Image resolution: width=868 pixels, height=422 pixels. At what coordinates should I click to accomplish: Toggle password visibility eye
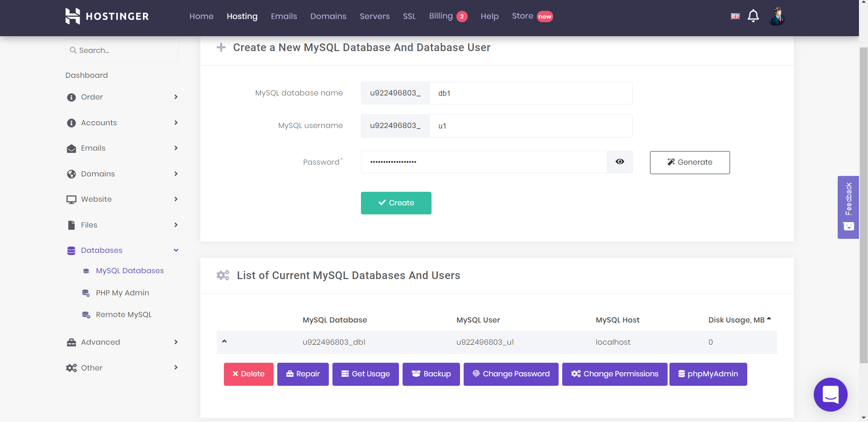pos(620,162)
